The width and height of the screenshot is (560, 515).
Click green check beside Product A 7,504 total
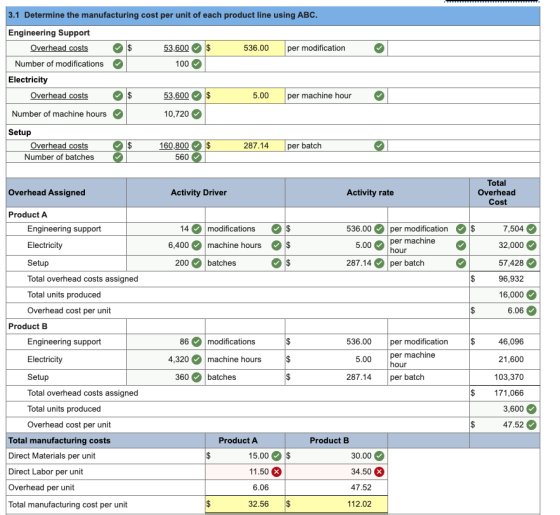[x=531, y=229]
